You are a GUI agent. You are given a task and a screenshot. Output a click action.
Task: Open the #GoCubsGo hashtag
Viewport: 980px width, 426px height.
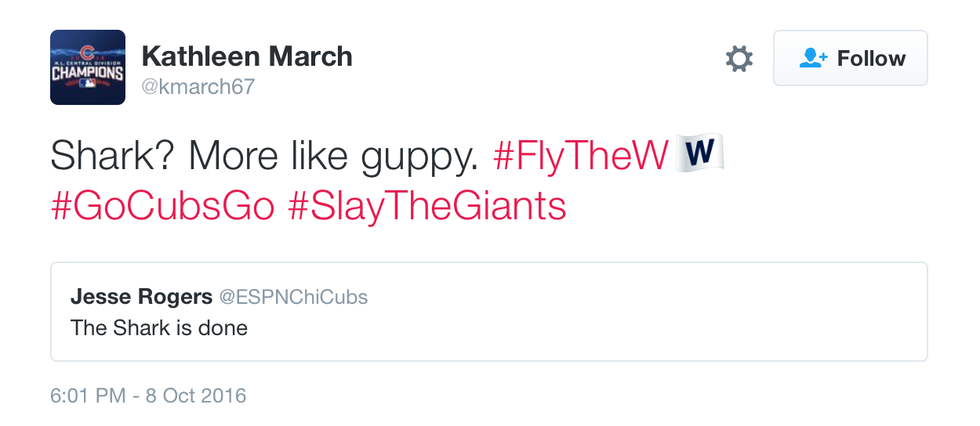[162, 206]
